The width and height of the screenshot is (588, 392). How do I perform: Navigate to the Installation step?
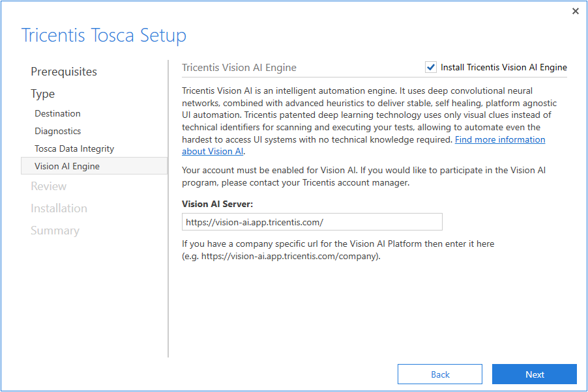tap(59, 208)
